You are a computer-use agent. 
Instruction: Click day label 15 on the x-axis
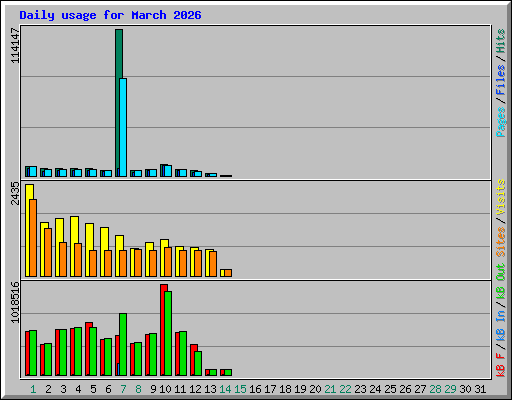pos(240,389)
